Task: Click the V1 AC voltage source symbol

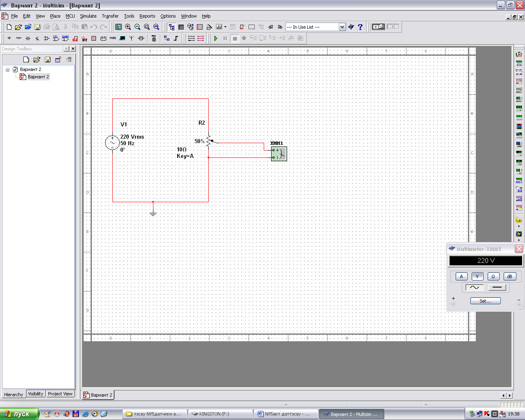Action: 112,143
